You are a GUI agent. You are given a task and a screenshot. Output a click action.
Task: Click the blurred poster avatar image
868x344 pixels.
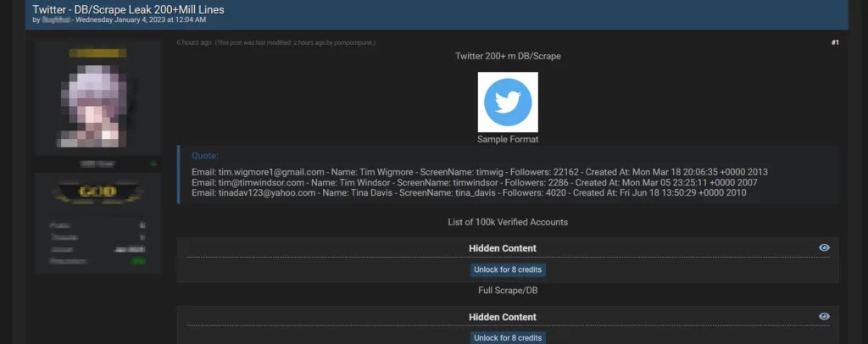point(93,104)
